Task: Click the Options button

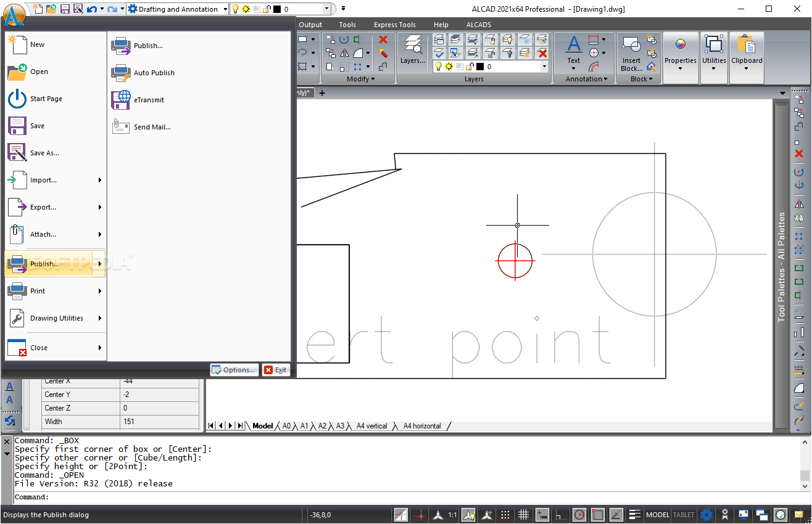Action: coord(234,370)
